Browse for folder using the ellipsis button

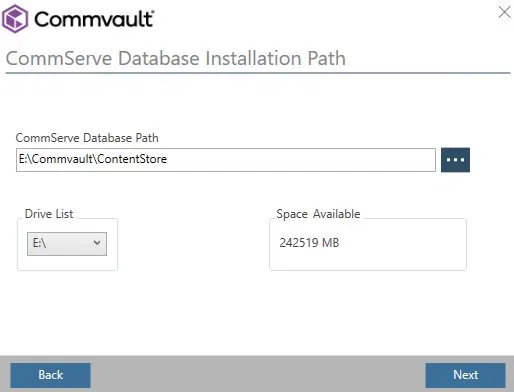point(455,160)
